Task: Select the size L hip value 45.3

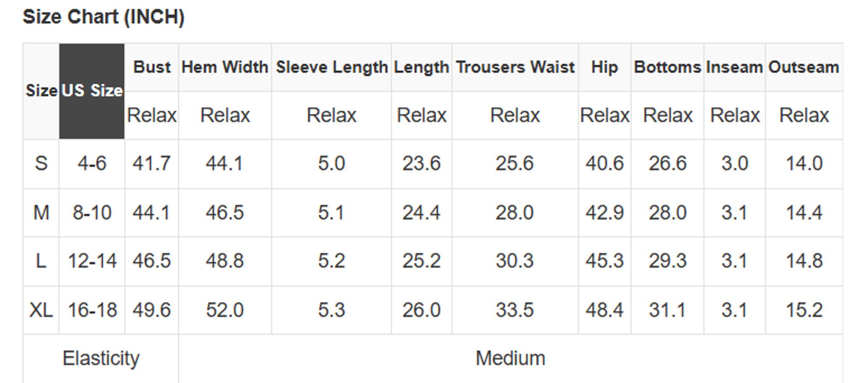Action: pyautogui.click(x=605, y=261)
